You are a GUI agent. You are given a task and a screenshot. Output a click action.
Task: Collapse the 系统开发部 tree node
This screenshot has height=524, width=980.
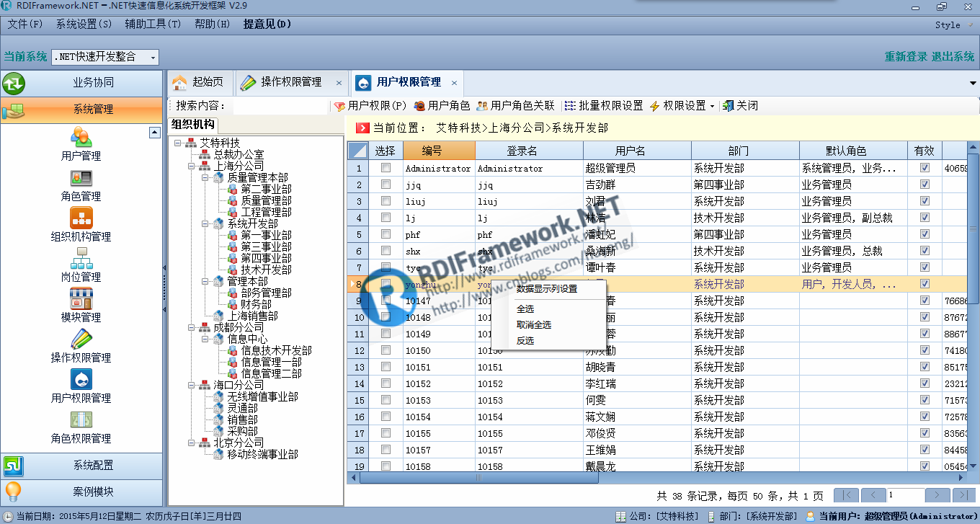pos(205,223)
